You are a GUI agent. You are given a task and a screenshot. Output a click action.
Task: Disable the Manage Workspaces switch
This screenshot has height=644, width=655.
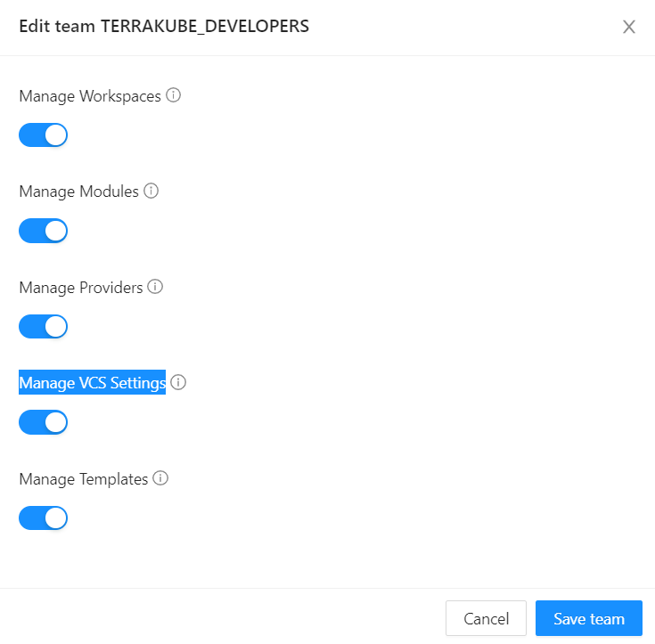pos(44,135)
